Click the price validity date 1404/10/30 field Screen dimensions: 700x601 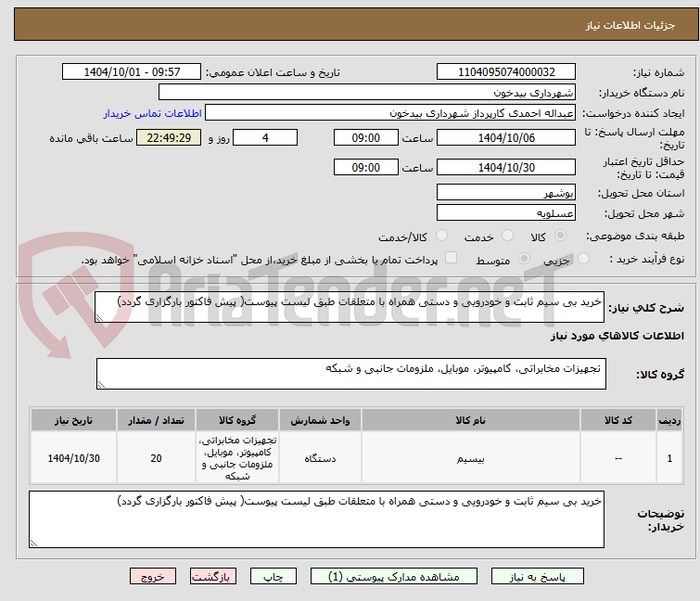pos(506,168)
